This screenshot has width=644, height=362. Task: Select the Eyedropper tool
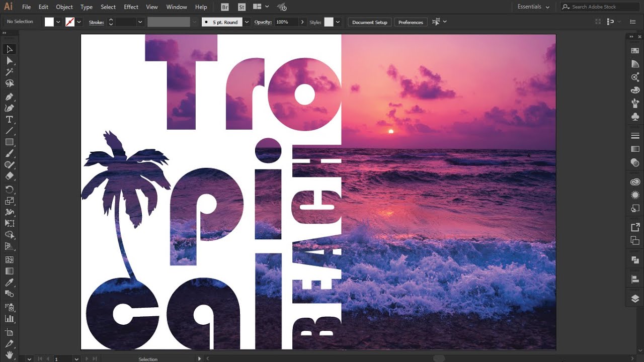9,283
